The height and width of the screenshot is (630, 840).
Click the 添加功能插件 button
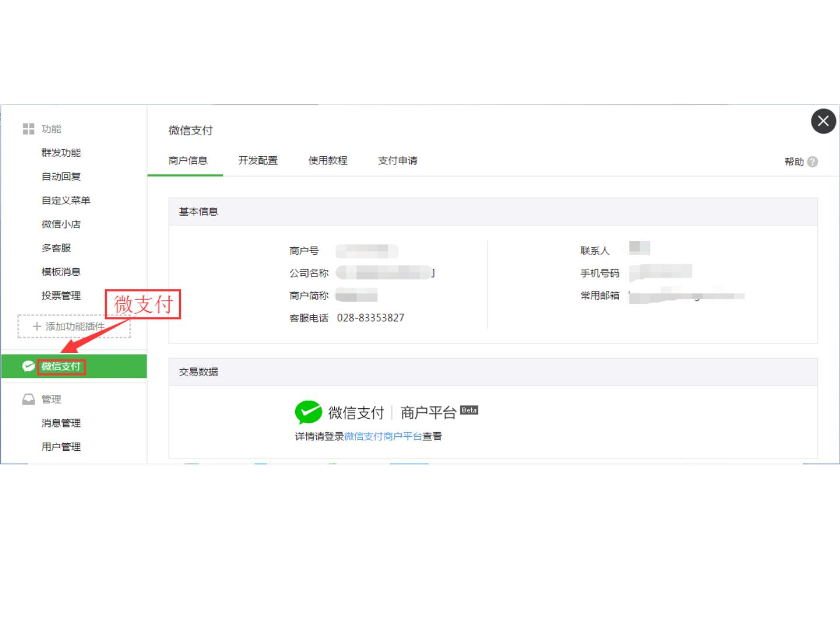point(74,327)
